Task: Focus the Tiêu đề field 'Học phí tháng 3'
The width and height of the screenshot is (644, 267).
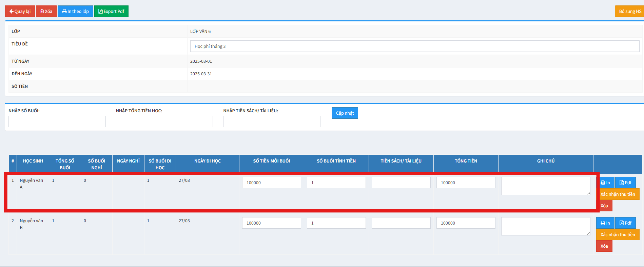Action: [x=415, y=46]
